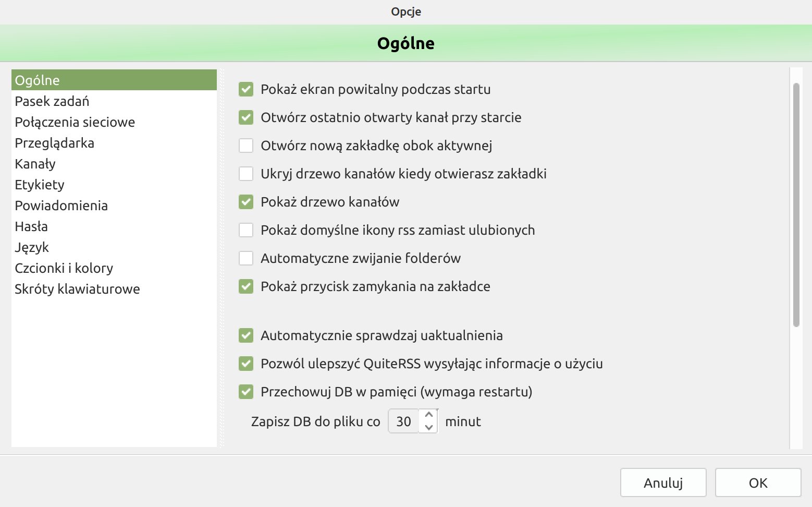
Task: Switch to 'Przeglądarka' options page
Action: click(x=55, y=143)
